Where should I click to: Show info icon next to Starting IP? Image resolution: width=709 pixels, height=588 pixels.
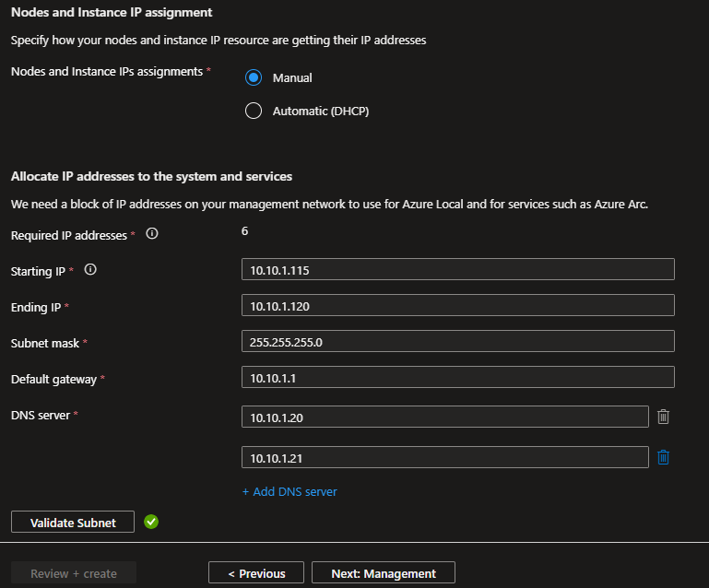pos(90,271)
